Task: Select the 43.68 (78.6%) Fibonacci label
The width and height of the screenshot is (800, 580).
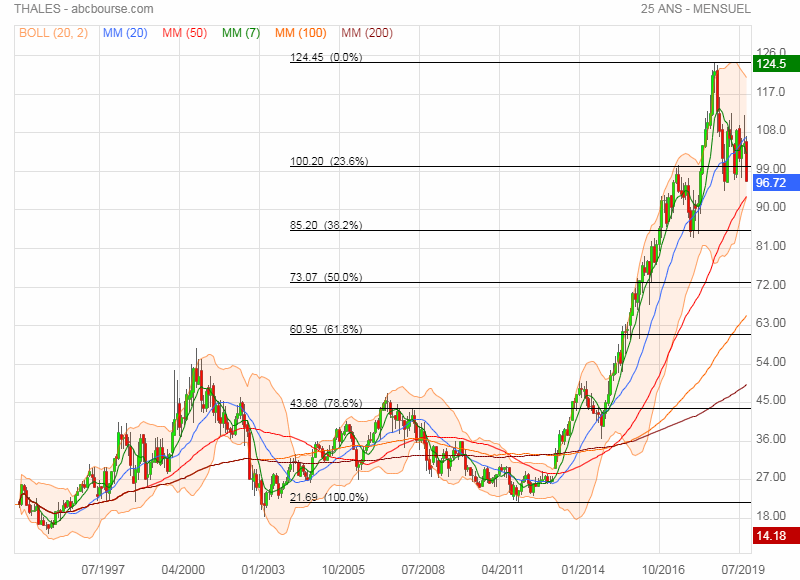Action: click(326, 403)
